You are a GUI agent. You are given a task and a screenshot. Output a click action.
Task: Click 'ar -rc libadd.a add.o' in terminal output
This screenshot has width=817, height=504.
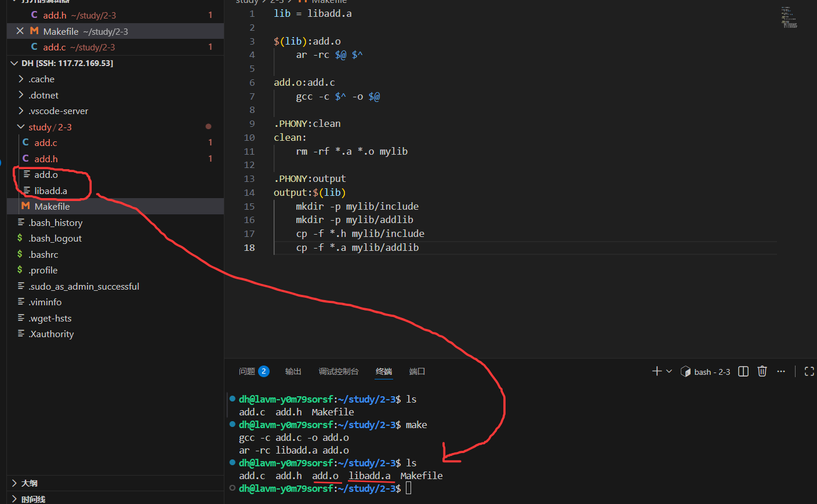tap(294, 450)
